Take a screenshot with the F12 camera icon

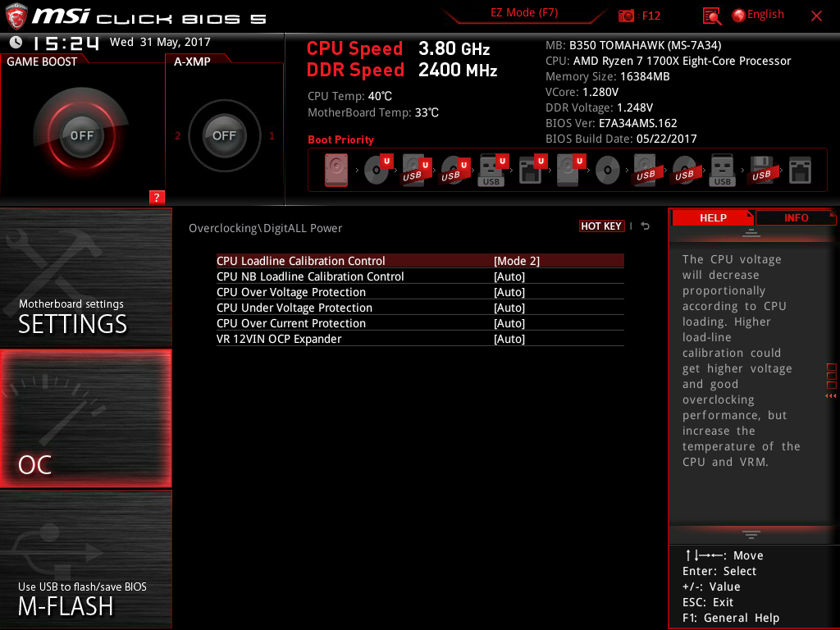coord(626,16)
